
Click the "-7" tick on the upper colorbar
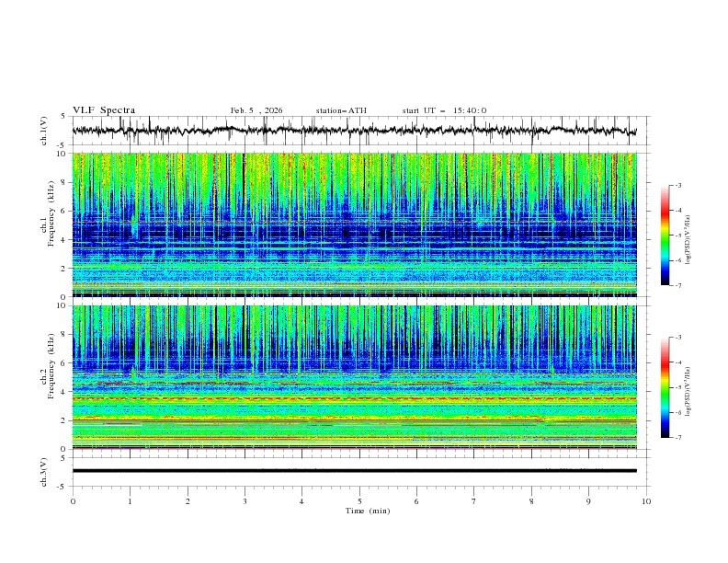click(x=678, y=285)
